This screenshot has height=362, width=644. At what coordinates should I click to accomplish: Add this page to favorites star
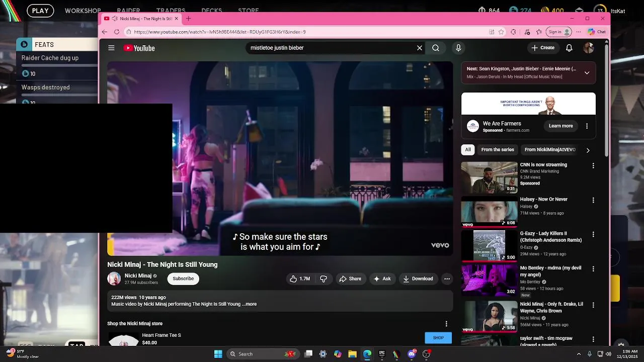[501, 32]
